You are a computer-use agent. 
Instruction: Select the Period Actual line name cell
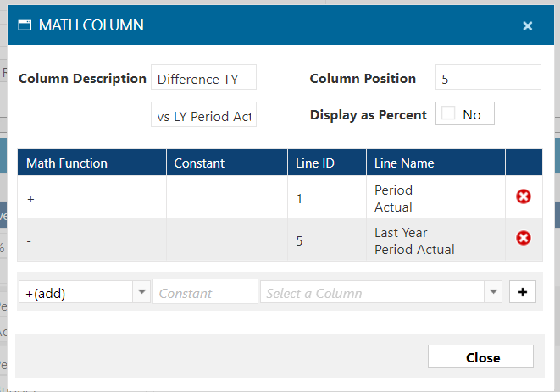[393, 198]
